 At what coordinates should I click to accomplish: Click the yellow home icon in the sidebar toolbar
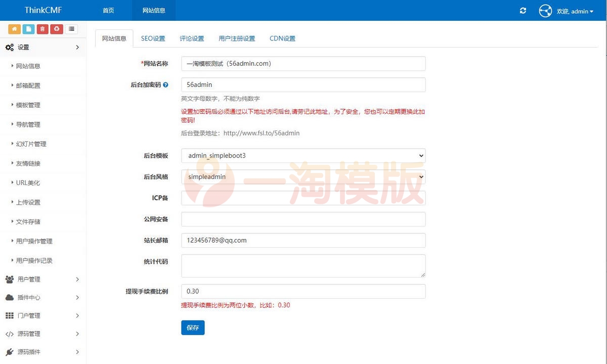pyautogui.click(x=14, y=29)
